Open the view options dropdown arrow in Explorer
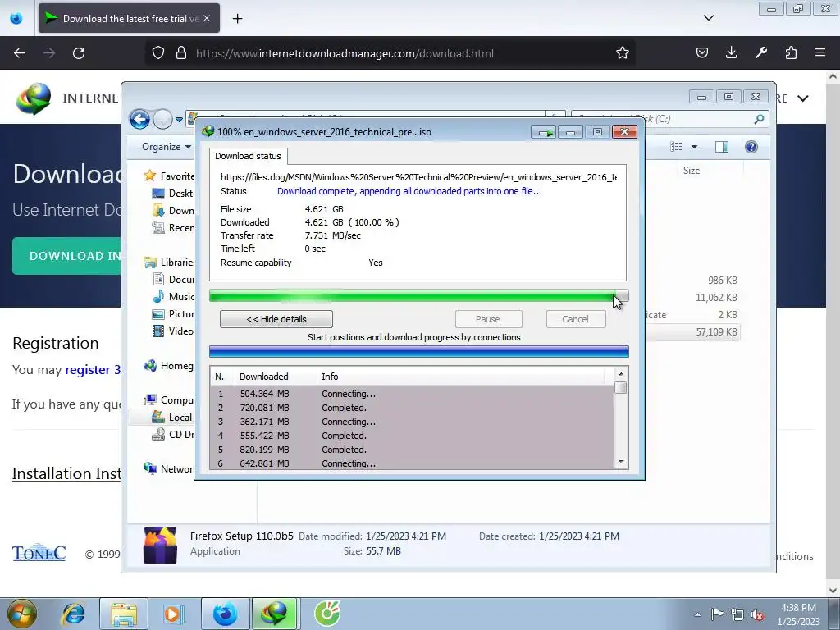This screenshot has height=630, width=840. click(694, 147)
